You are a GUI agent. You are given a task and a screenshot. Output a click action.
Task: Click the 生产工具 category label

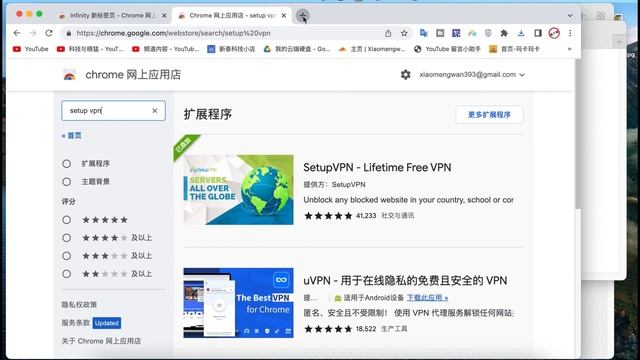pos(394,329)
